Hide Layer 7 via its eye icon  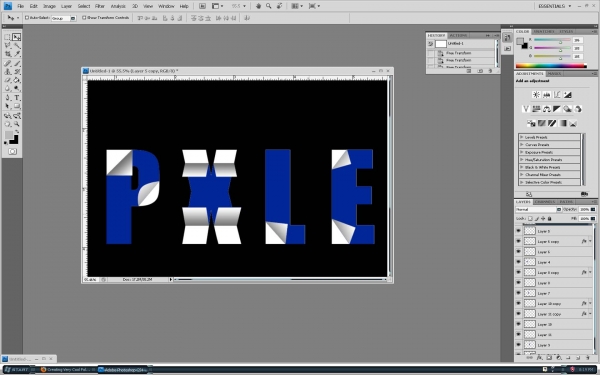point(518,293)
